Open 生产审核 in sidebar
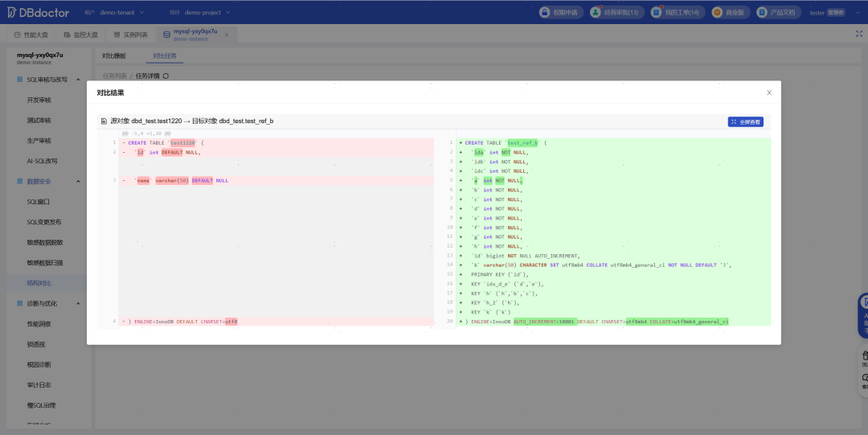This screenshot has height=435, width=868. (39, 141)
